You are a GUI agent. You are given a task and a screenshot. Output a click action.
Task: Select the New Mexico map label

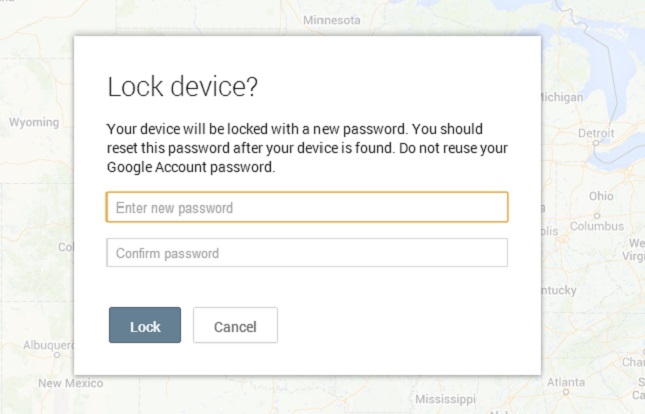70,383
